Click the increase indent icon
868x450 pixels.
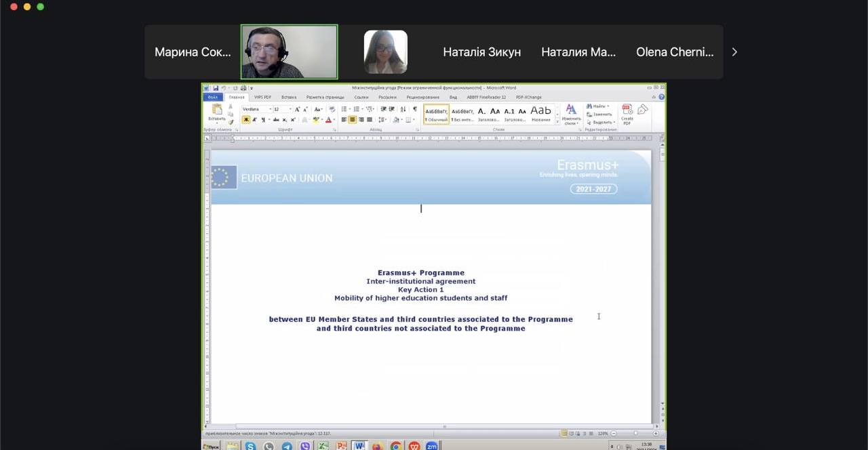click(x=391, y=109)
